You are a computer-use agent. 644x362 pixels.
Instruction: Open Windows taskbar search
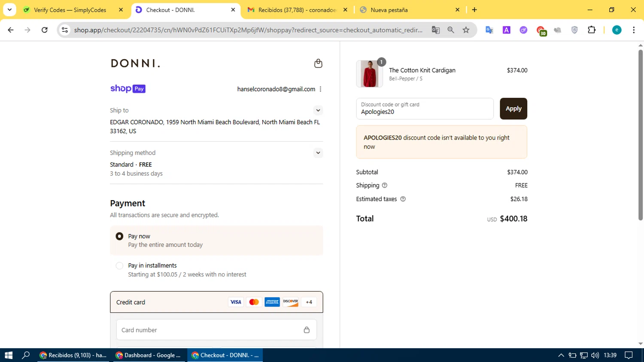(x=26, y=355)
